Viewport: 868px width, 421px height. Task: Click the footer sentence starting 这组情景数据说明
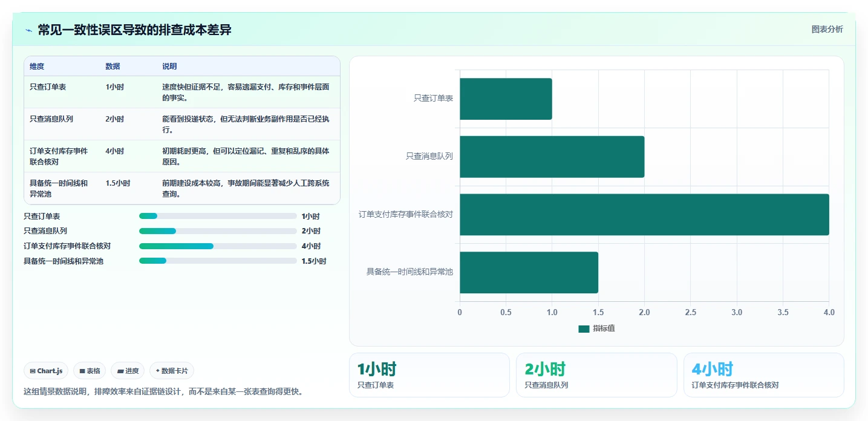click(x=163, y=391)
